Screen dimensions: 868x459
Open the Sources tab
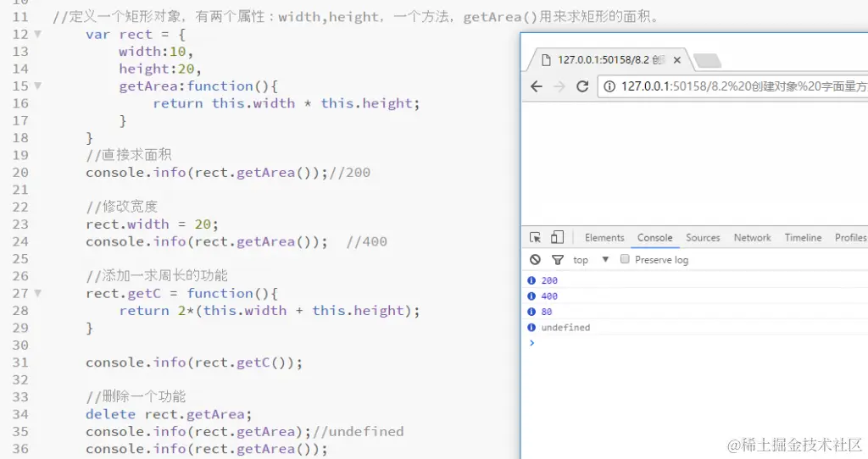[703, 238]
